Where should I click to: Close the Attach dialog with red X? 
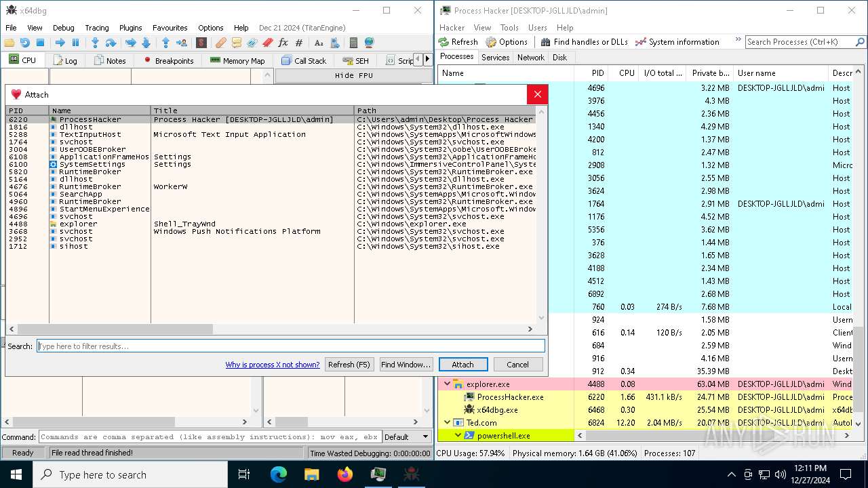[x=537, y=94]
